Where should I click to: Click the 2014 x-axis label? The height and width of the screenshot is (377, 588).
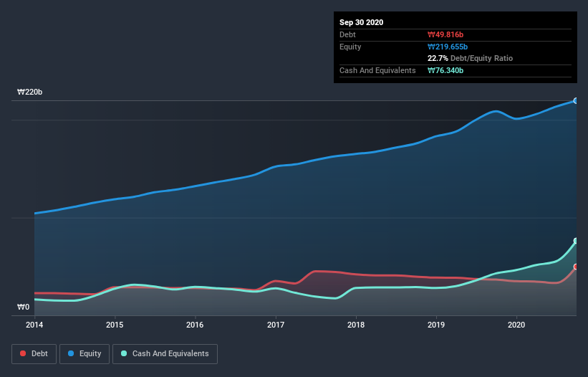click(34, 325)
